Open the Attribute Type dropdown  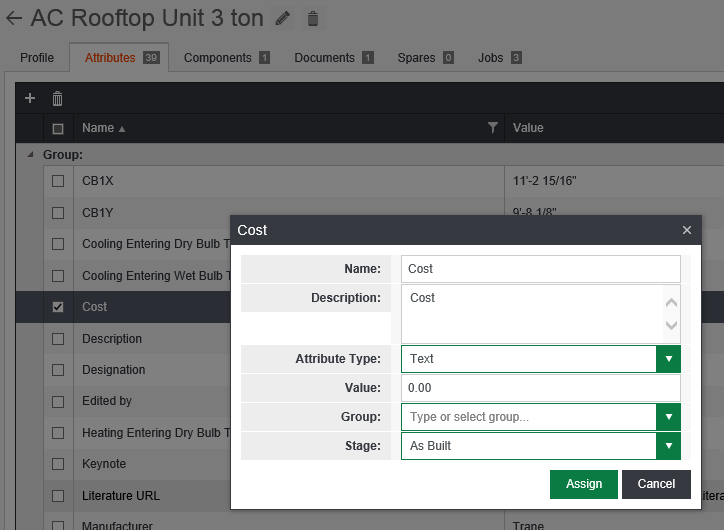tap(668, 358)
